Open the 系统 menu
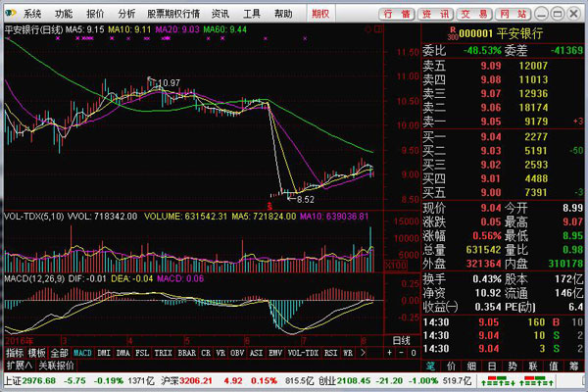588x392 pixels. point(32,14)
